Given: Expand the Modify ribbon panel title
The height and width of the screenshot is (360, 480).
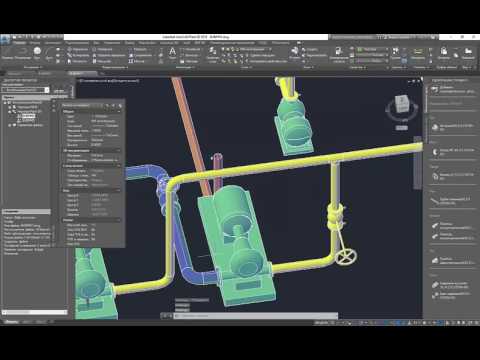Looking at the screenshot, I should click(x=114, y=68).
